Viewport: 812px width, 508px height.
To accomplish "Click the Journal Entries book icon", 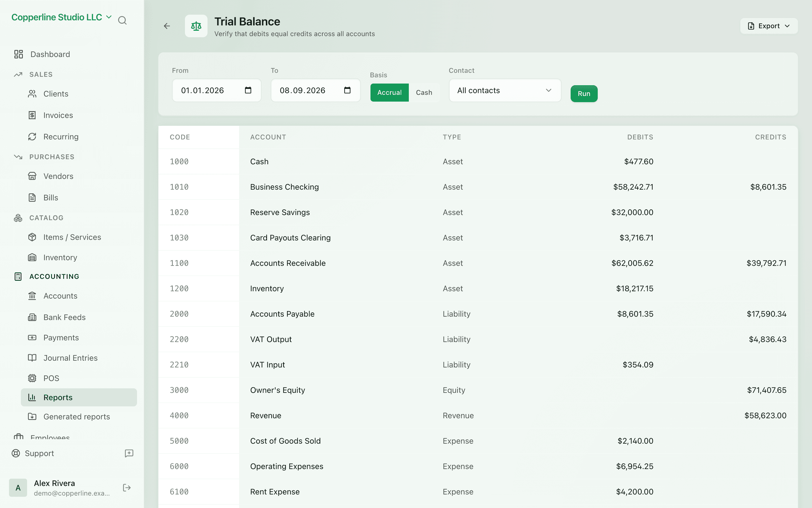I will pyautogui.click(x=32, y=358).
